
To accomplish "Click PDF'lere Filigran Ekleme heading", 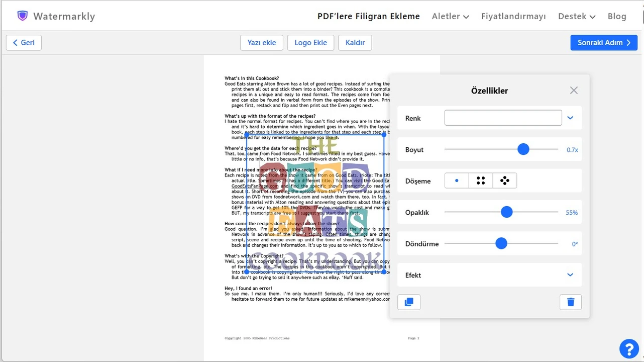I will pos(369,16).
